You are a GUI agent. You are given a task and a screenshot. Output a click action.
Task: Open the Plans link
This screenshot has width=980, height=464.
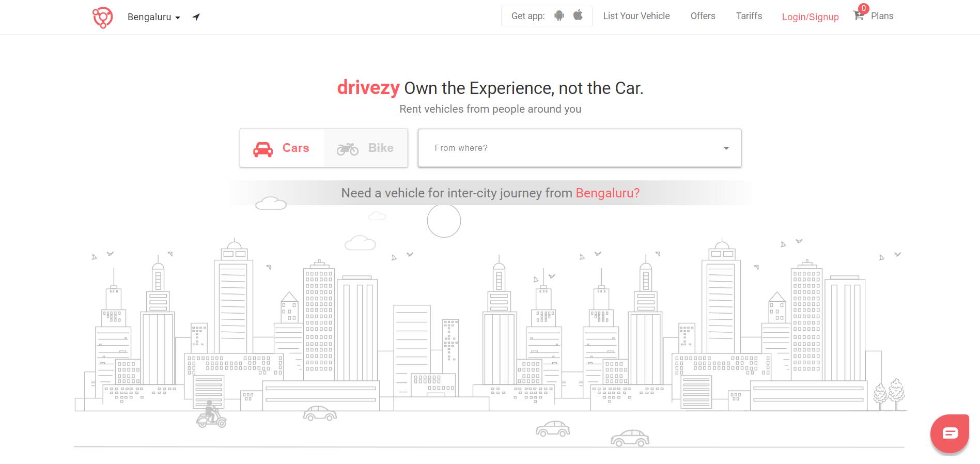(x=882, y=16)
